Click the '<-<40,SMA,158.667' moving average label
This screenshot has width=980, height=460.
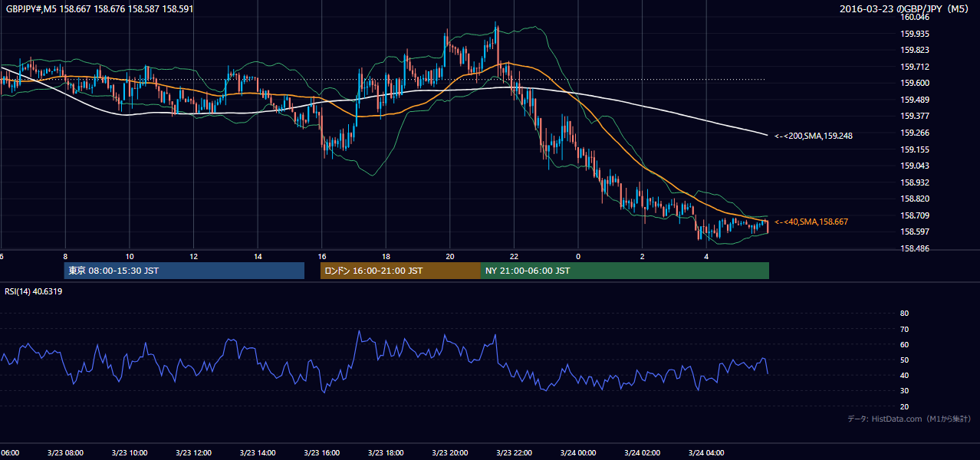811,222
